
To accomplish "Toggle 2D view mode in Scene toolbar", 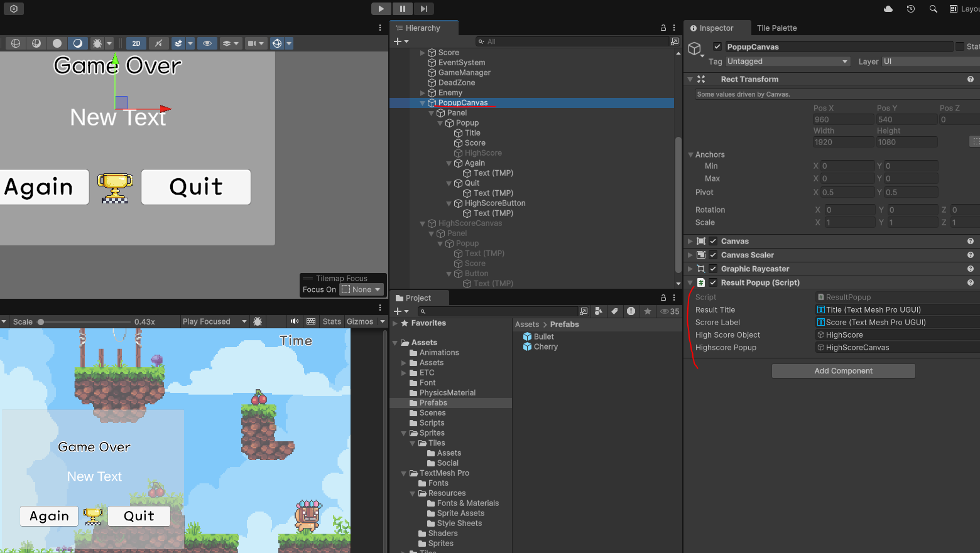I will pyautogui.click(x=136, y=43).
